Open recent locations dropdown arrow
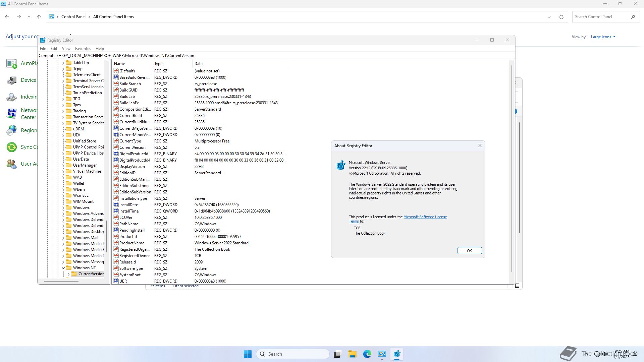Screen dimensions: 644x362 29,17
